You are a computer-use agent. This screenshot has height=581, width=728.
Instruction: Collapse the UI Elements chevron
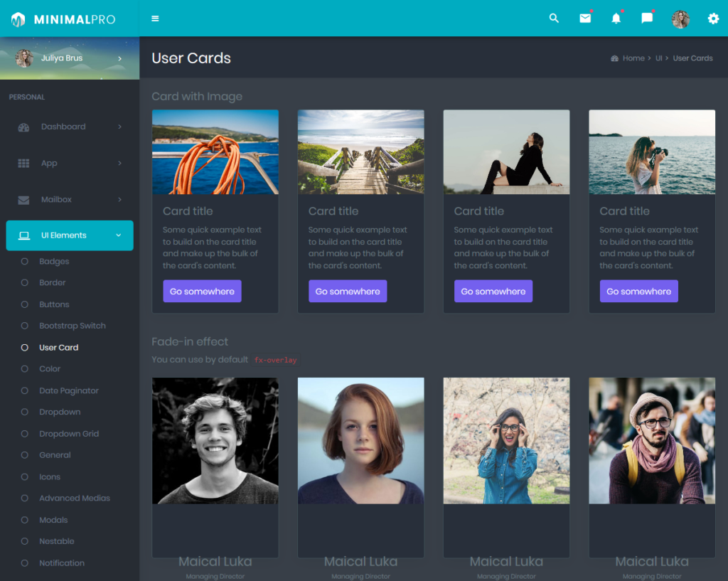pyautogui.click(x=119, y=235)
